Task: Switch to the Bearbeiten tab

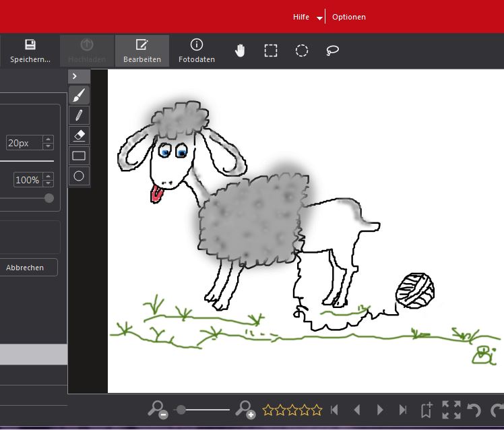Action: pos(142,51)
